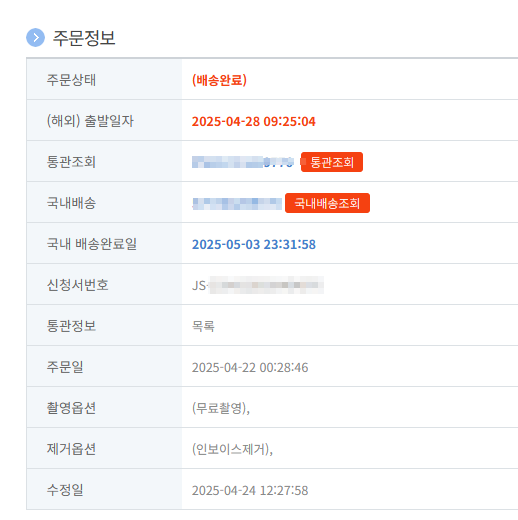The width and height of the screenshot is (518, 520).
Task: Click the 주문정보 section heading
Action: coord(84,38)
